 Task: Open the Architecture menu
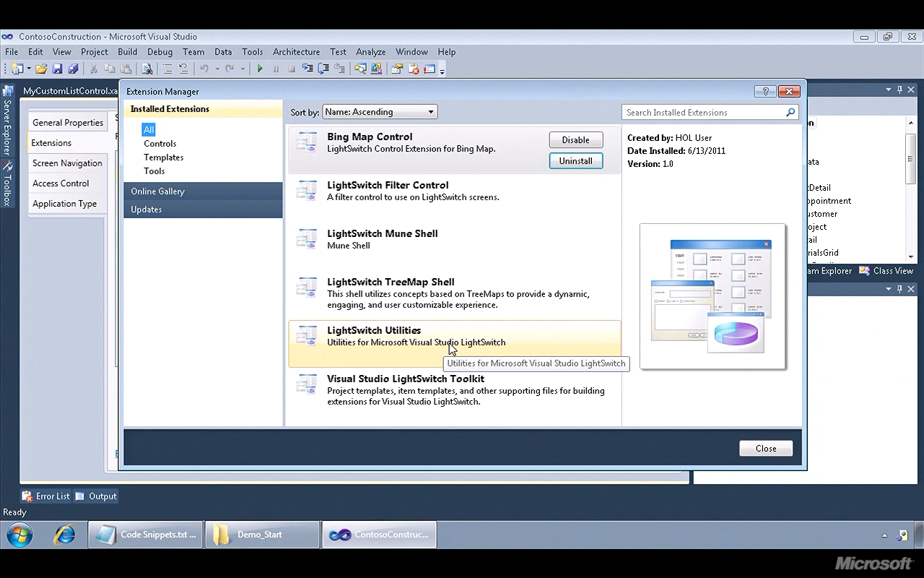click(296, 52)
